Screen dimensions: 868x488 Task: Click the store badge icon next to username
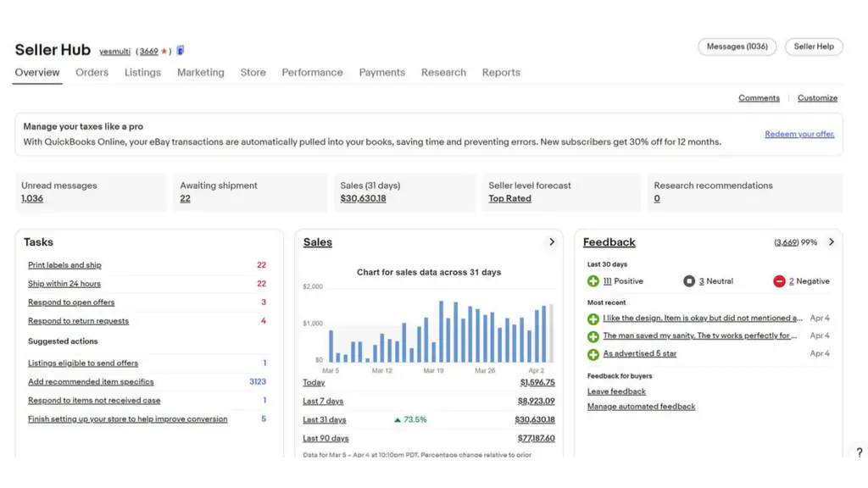point(181,50)
